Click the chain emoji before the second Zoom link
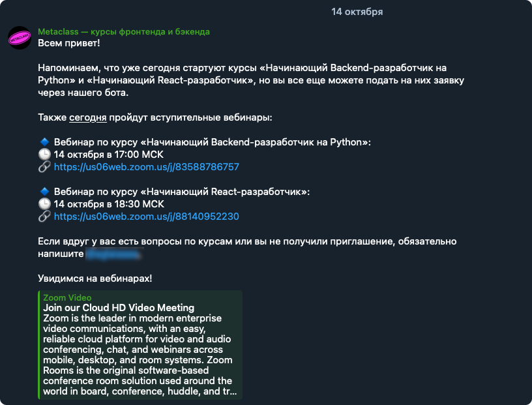Viewport: 532px width, 405px height. pos(44,217)
